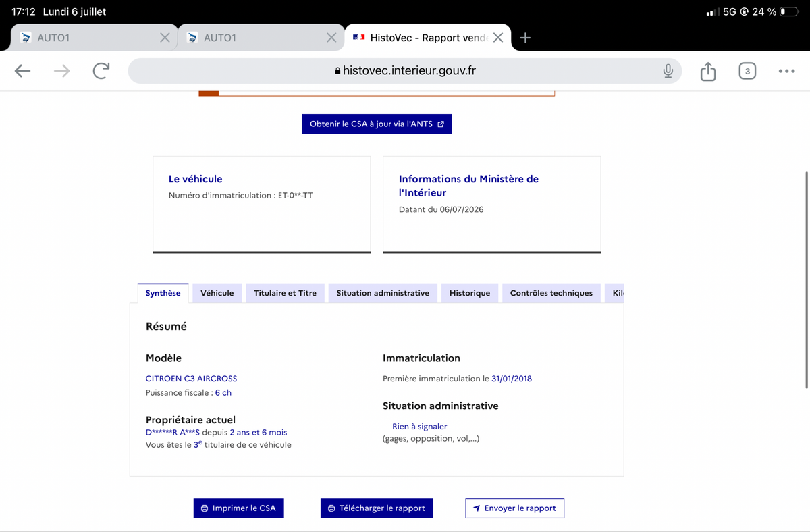Click Envoyer le rapport button
This screenshot has height=532, width=810.
pyautogui.click(x=514, y=508)
